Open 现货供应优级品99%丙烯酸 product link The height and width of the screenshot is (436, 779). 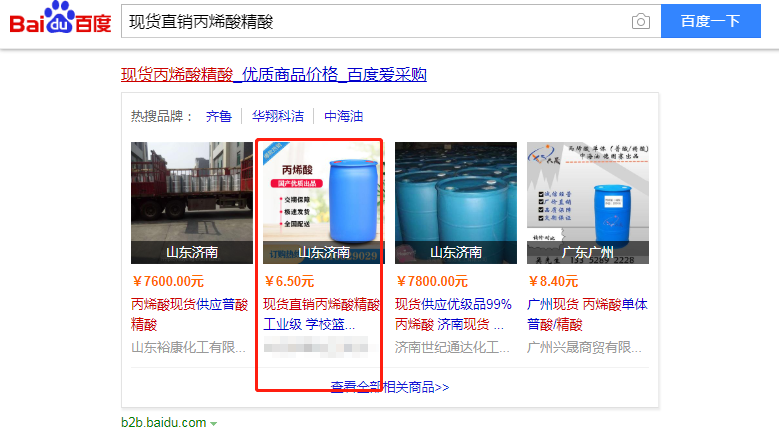(x=453, y=314)
